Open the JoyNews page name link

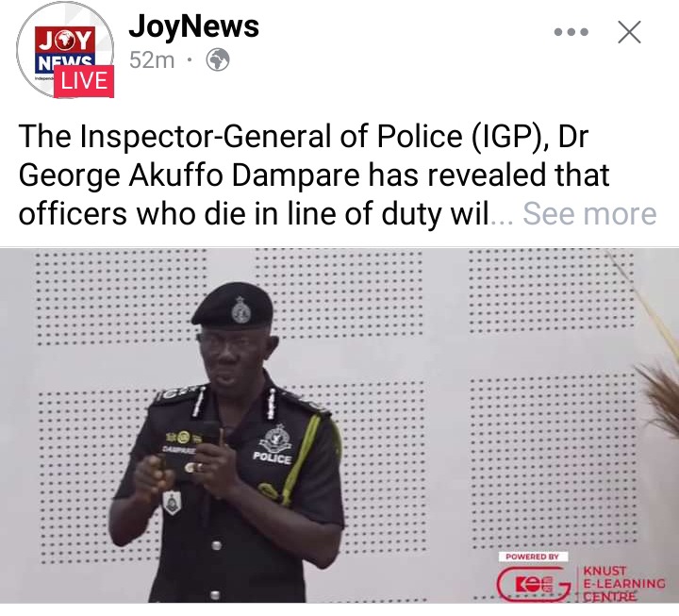[x=193, y=26]
